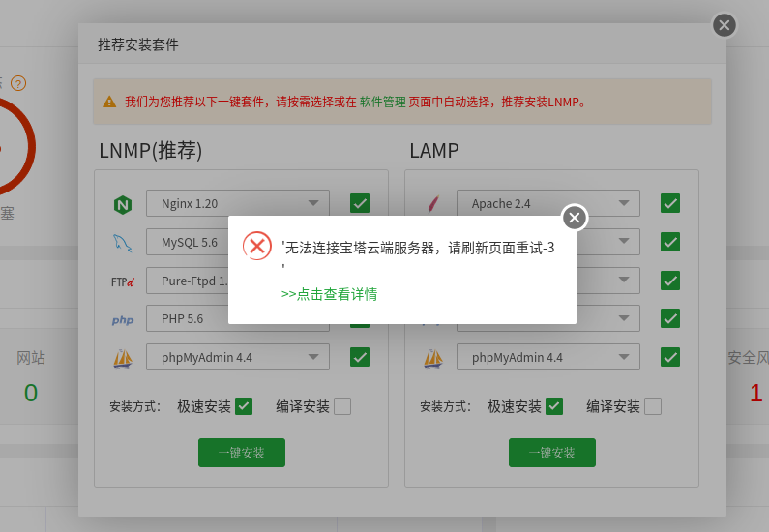769x532 pixels.
Task: Uncheck the LAMP phpMyAdmin 4.4 checkbox
Action: coord(670,357)
